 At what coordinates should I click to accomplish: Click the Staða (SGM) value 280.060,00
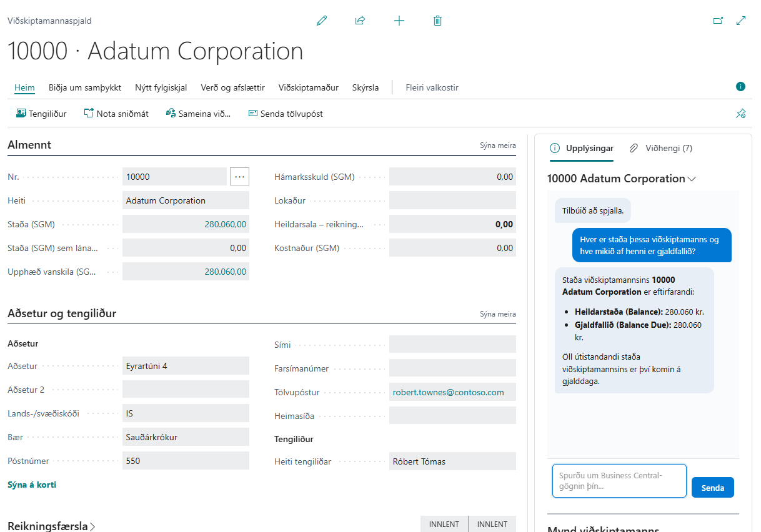coord(186,224)
